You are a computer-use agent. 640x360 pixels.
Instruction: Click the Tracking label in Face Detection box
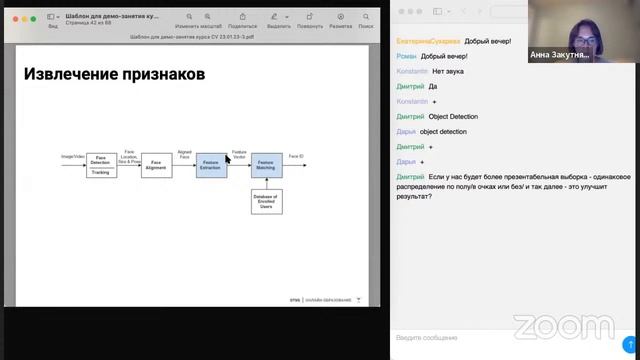point(100,173)
